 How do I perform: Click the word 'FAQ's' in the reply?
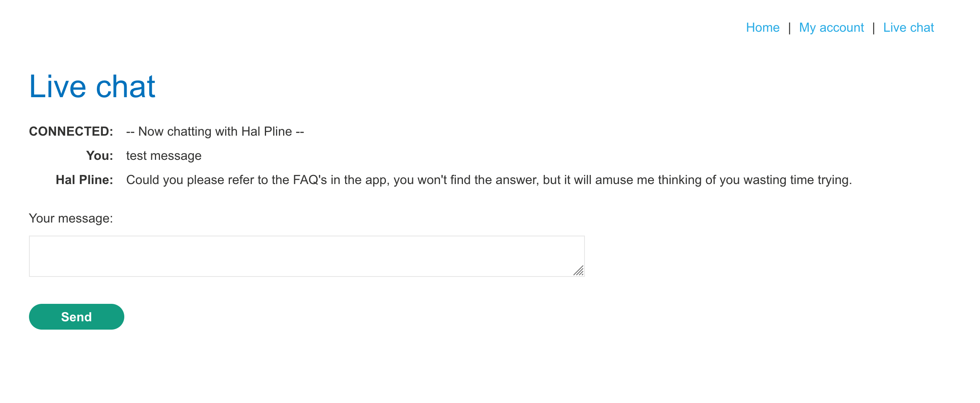(310, 180)
